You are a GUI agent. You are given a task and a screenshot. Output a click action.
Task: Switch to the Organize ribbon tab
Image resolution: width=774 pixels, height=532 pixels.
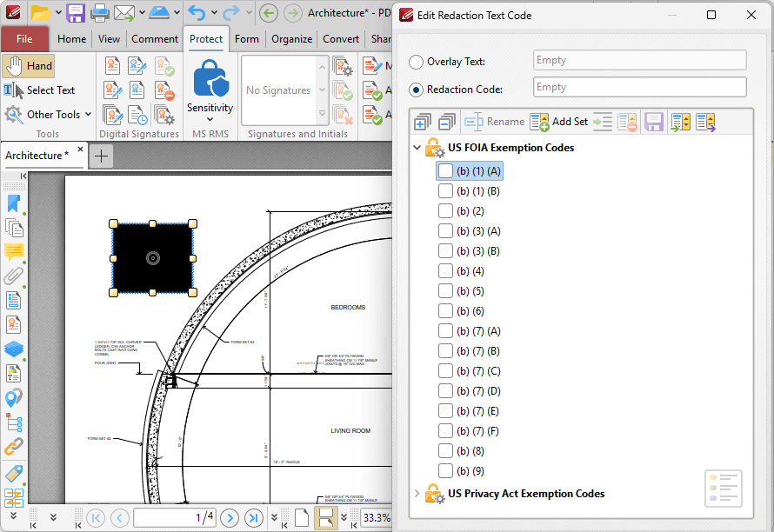[x=291, y=39]
